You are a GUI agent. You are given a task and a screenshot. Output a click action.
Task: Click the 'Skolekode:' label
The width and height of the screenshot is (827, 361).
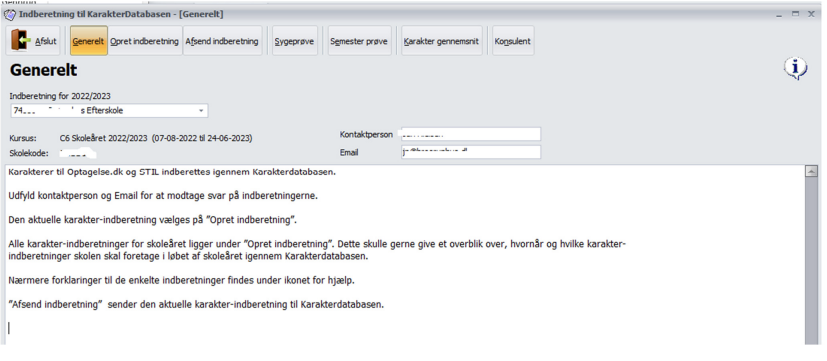pos(29,154)
